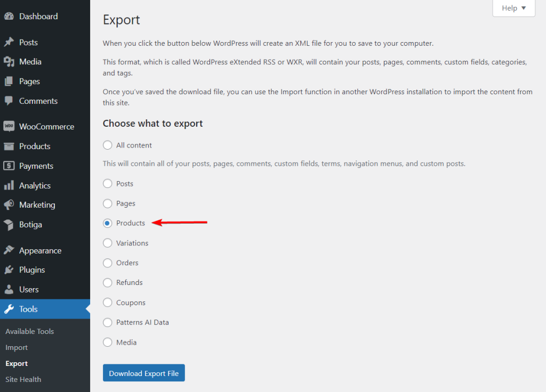Click the Botiga sidebar icon
Viewport: 546px width, 392px height.
[9, 225]
